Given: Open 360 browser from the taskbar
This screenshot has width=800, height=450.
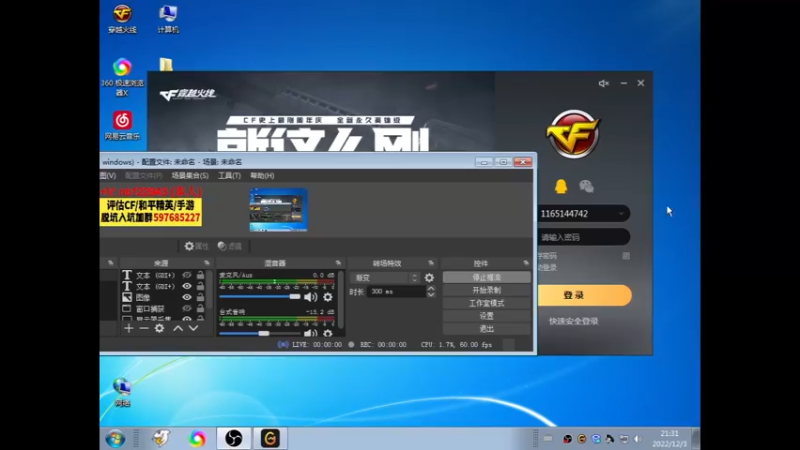Looking at the screenshot, I should pyautogui.click(x=197, y=438).
